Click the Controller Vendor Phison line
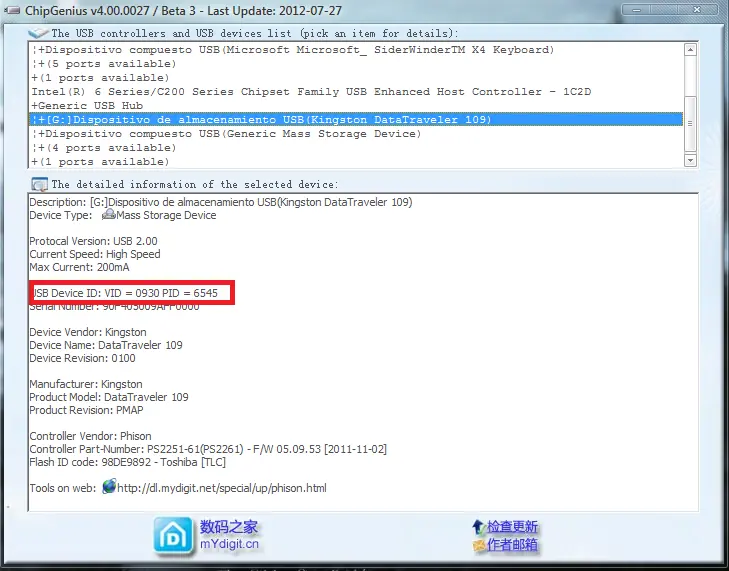729x571 pixels. click(91, 436)
